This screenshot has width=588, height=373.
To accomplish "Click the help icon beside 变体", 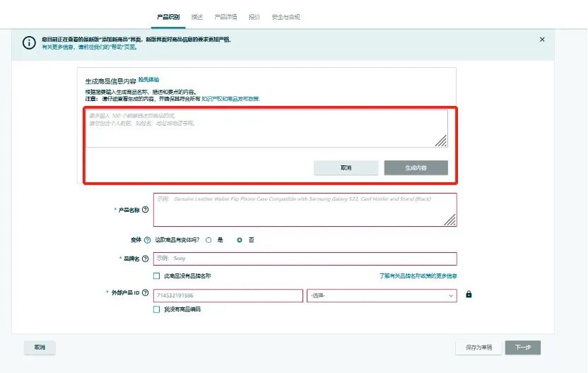I will point(147,240).
